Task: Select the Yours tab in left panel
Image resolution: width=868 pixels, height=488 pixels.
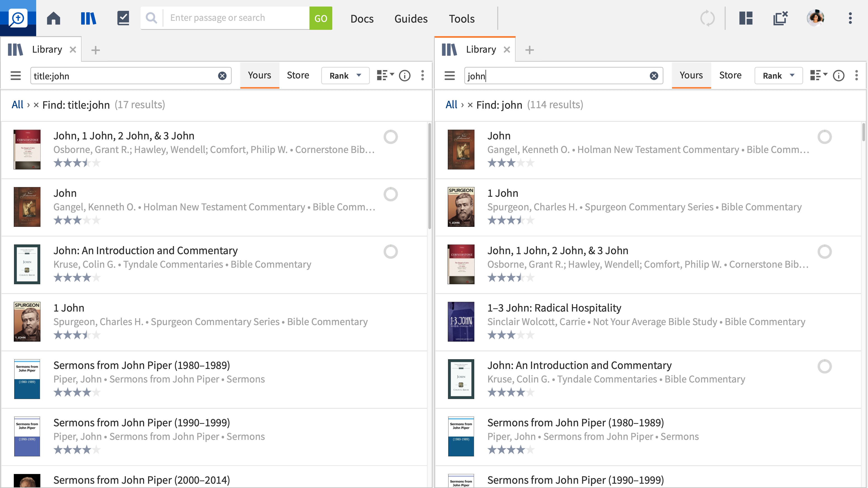Action: pyautogui.click(x=259, y=75)
